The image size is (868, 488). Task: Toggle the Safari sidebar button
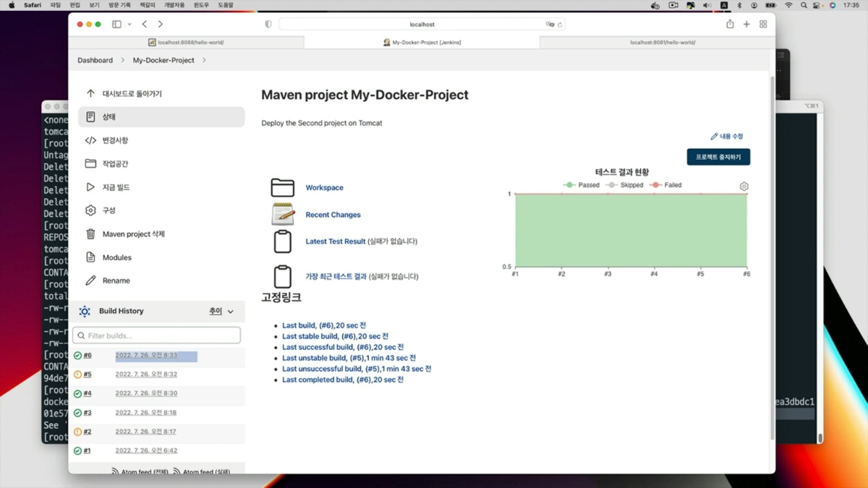pos(116,24)
